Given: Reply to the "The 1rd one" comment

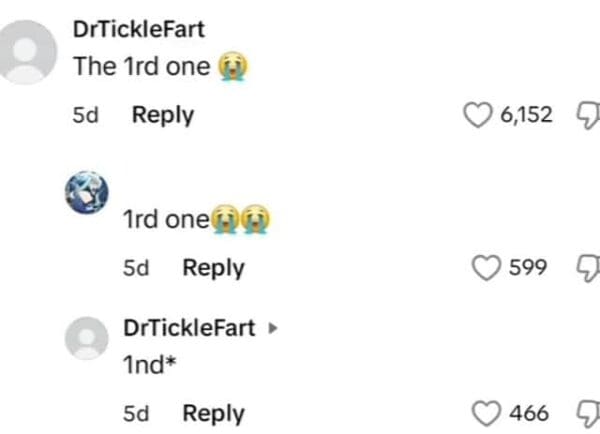Looking at the screenshot, I should [x=163, y=115].
